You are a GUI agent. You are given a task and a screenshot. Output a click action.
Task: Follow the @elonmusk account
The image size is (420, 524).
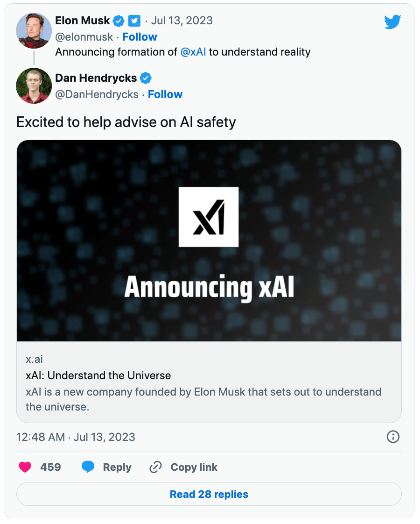[x=140, y=37]
